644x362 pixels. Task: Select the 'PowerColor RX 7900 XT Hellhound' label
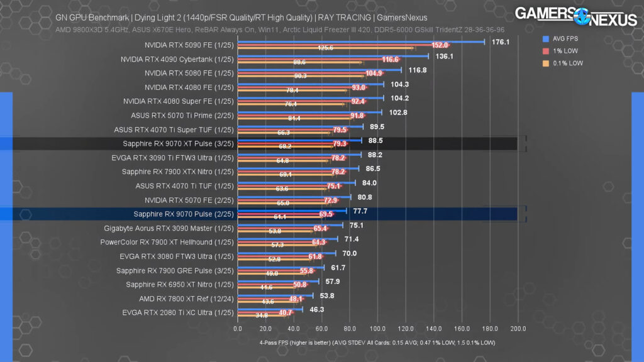coord(157,242)
